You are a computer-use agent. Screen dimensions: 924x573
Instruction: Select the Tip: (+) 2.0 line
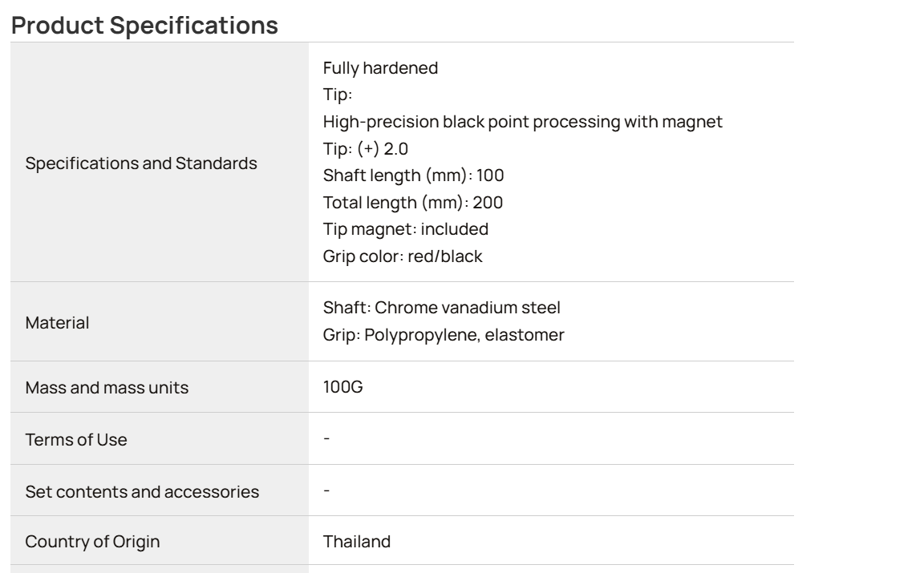click(366, 148)
